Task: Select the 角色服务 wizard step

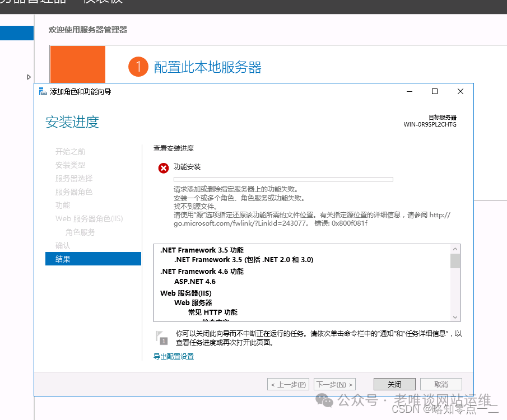Action: (80, 232)
